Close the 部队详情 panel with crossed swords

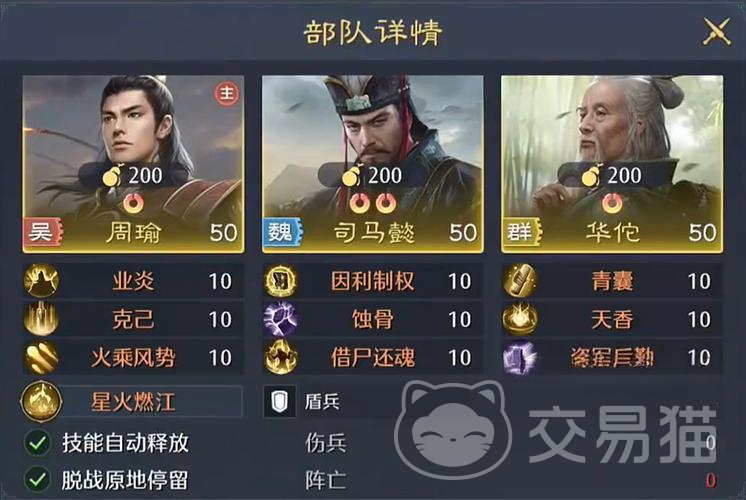[x=717, y=31]
